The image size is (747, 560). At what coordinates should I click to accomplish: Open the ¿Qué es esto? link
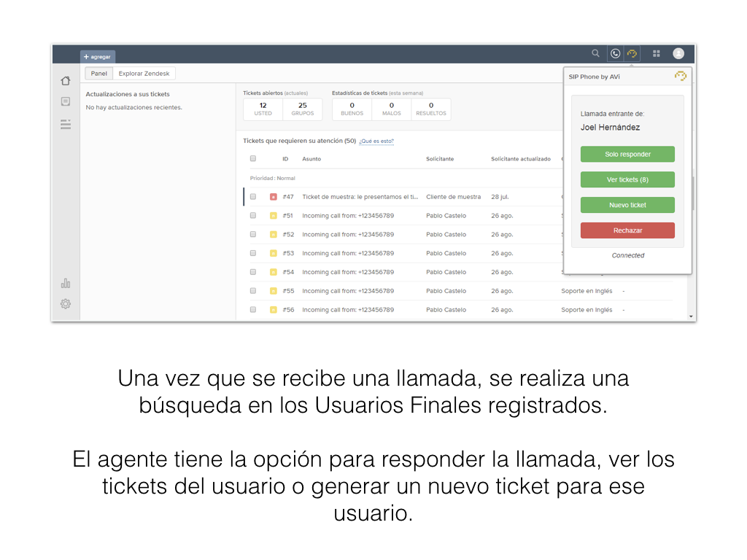pos(376,141)
